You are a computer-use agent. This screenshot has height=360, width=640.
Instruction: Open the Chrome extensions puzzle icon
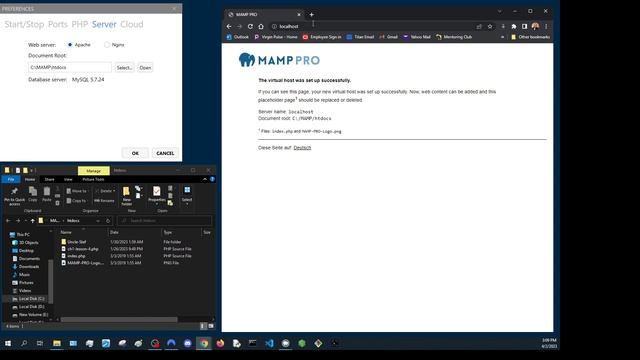[x=514, y=26]
